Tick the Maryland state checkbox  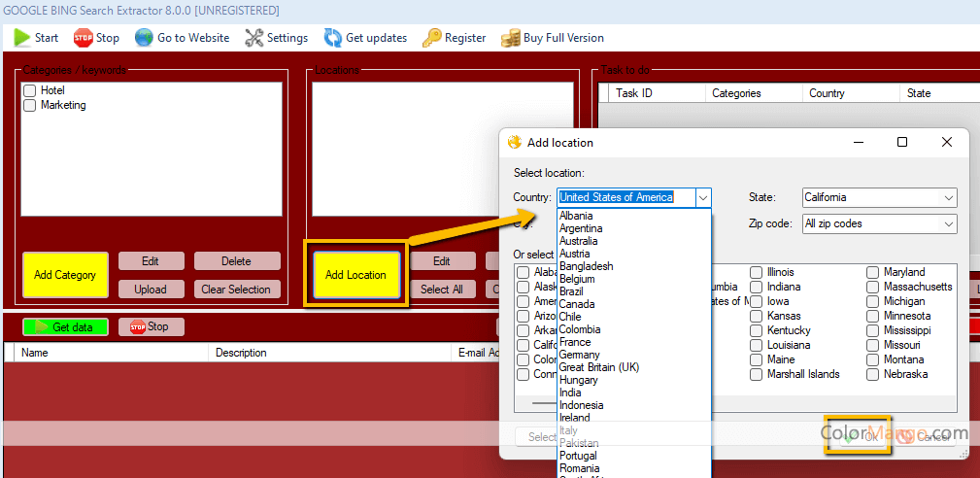point(873,272)
